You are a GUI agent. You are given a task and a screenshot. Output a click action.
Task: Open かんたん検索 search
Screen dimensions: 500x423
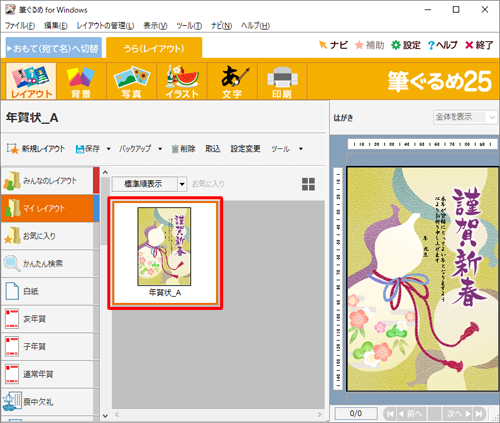pos(47,264)
